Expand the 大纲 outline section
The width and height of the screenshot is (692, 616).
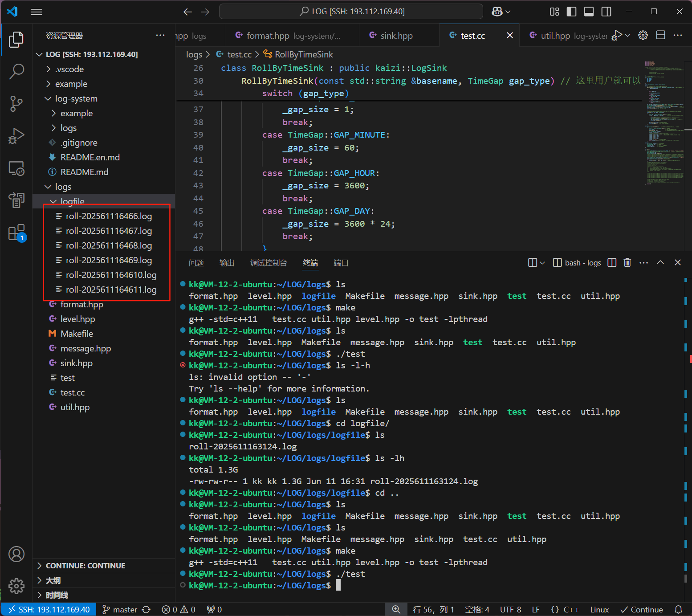coord(104,580)
